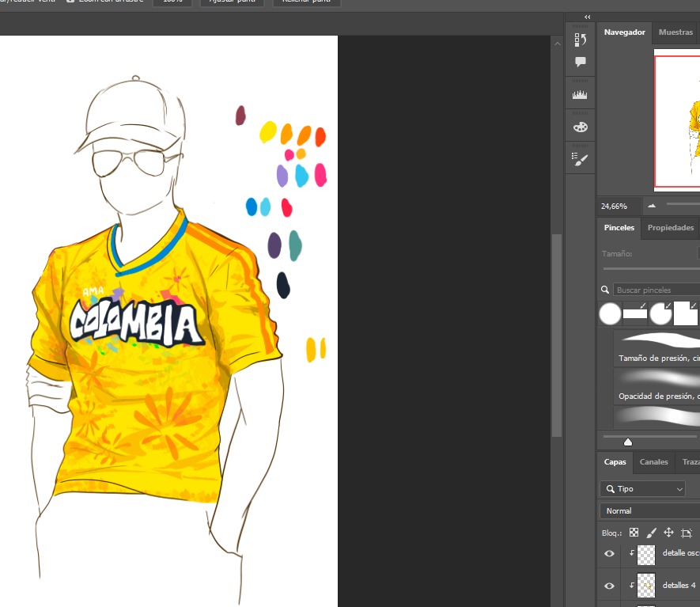Switch to the Pinceles tab
This screenshot has height=607, width=700.
click(619, 227)
